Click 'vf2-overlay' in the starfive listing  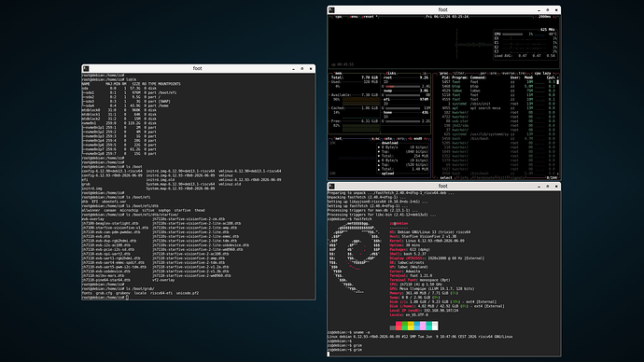(163, 280)
